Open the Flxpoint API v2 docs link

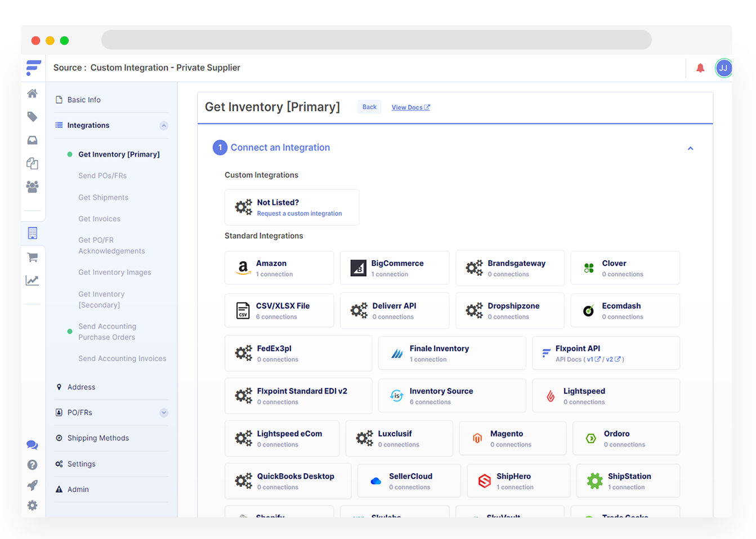(613, 359)
